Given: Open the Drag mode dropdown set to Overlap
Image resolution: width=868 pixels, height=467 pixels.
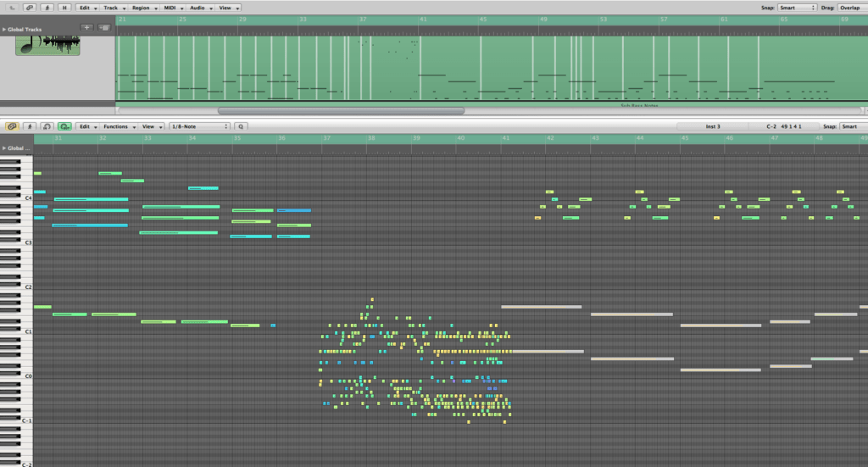Looking at the screenshot, I should click(852, 8).
